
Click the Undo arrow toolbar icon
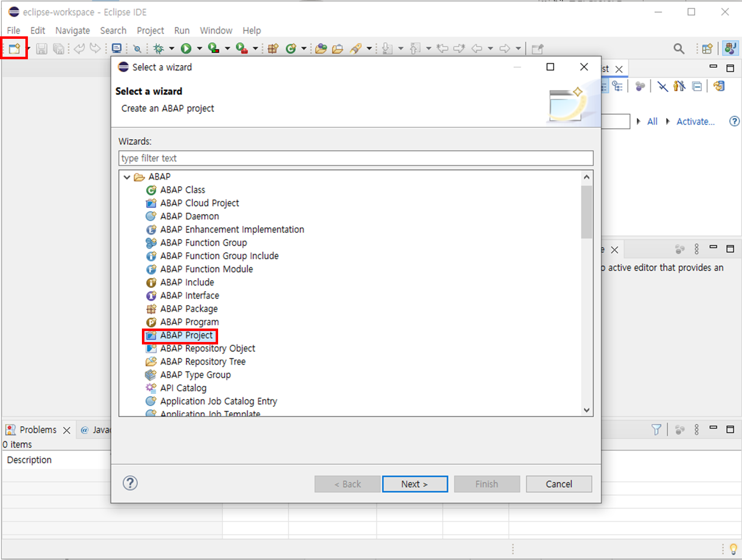(x=79, y=48)
